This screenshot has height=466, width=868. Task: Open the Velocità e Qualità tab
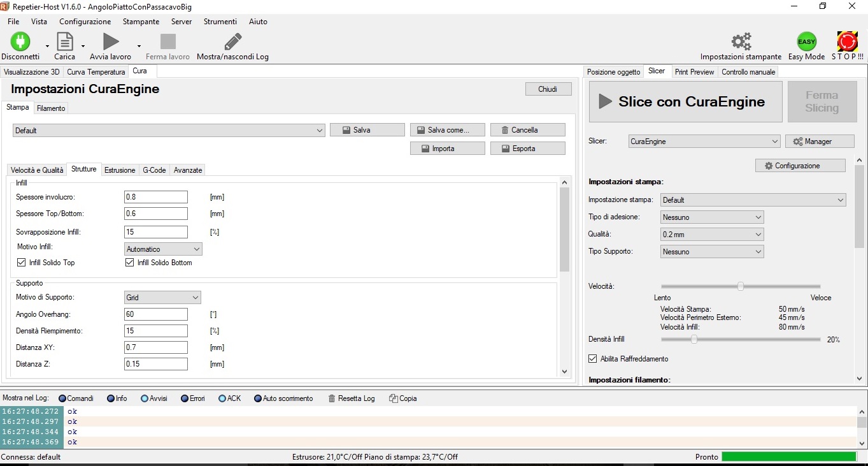tap(37, 170)
